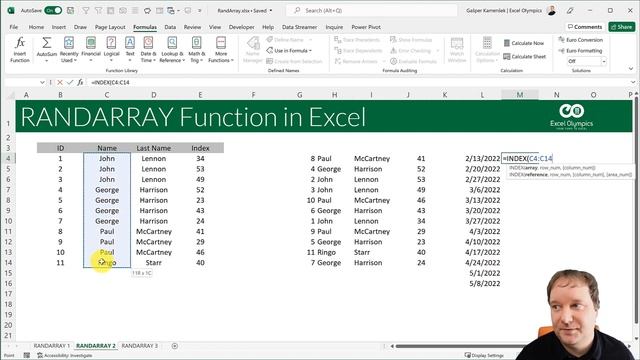The width and height of the screenshot is (640, 360).
Task: Switch to the Data tab
Action: (170, 27)
